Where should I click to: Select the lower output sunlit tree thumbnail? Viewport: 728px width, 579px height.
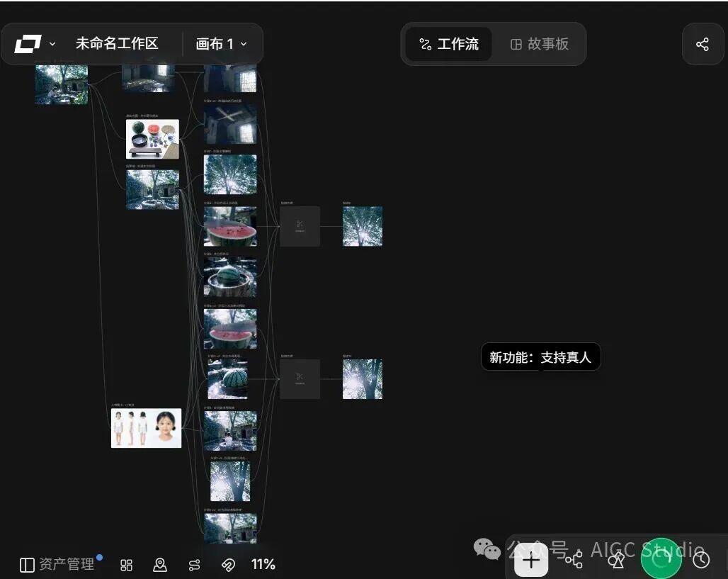pos(363,379)
